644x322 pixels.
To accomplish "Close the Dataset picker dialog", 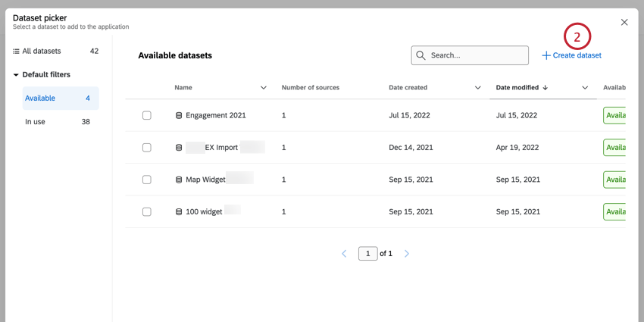I will click(x=624, y=23).
